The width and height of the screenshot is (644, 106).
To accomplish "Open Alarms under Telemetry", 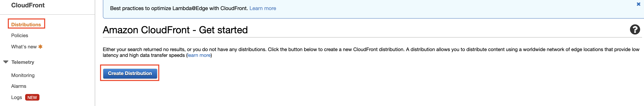I will coord(19,86).
